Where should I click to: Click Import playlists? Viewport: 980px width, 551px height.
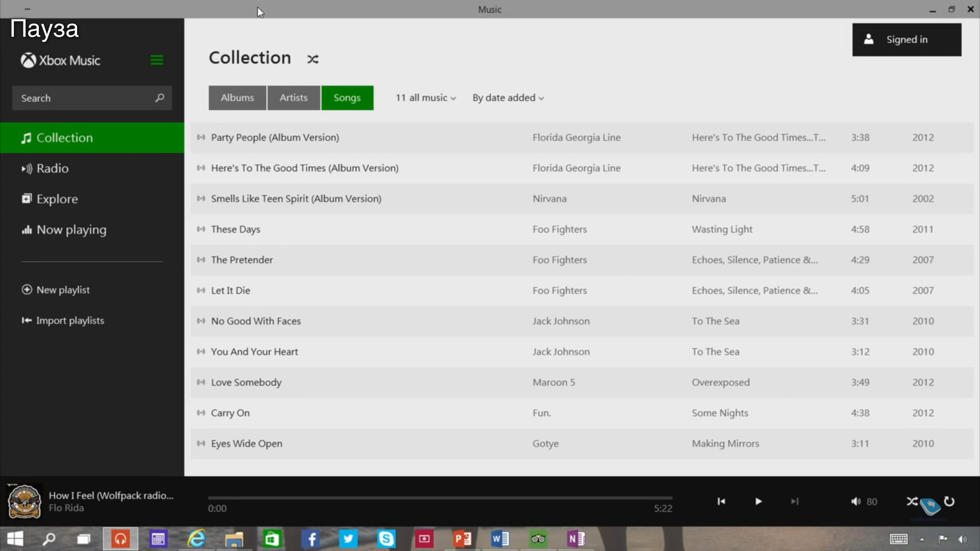tap(63, 320)
